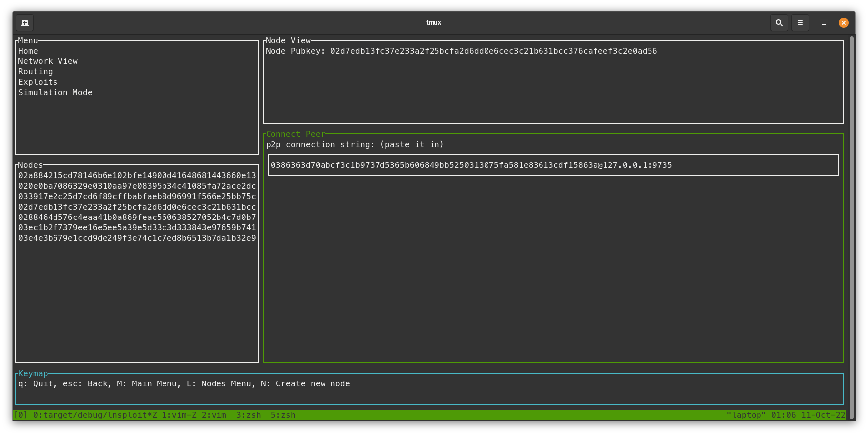
Task: Open Network View menu entry
Action: point(48,61)
